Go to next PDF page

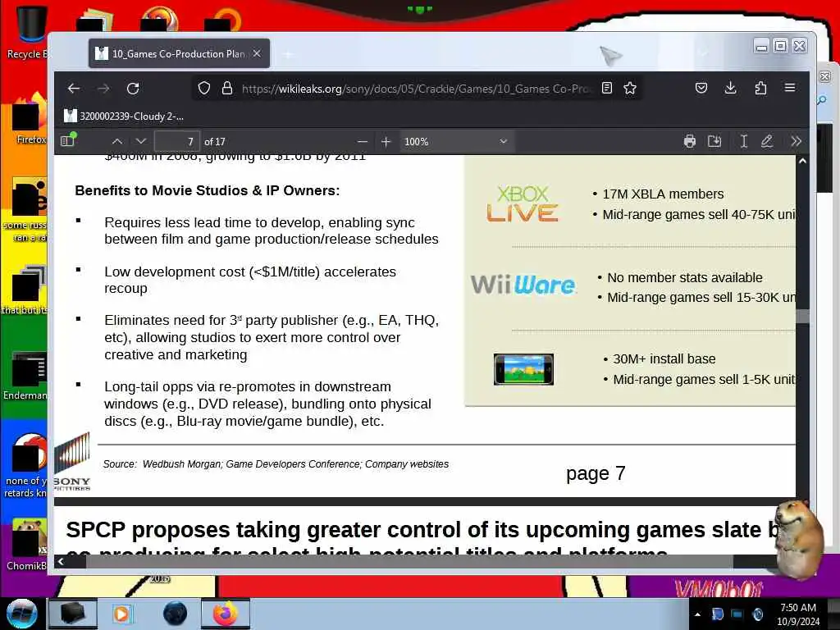141,141
